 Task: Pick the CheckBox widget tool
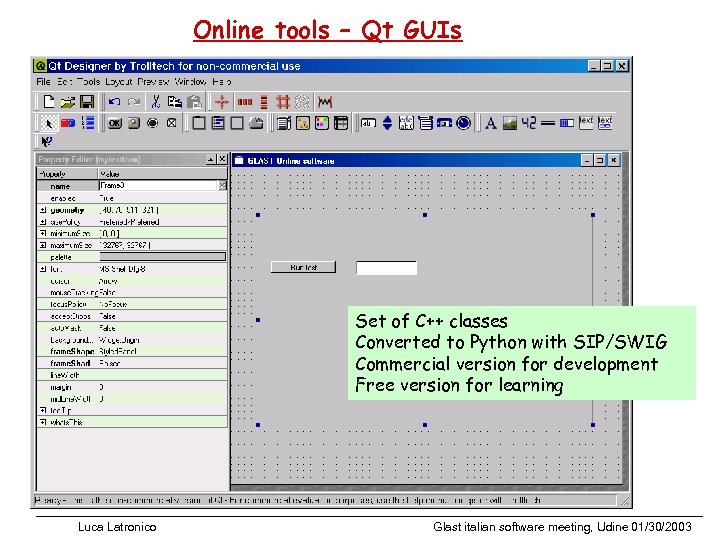[x=172, y=123]
